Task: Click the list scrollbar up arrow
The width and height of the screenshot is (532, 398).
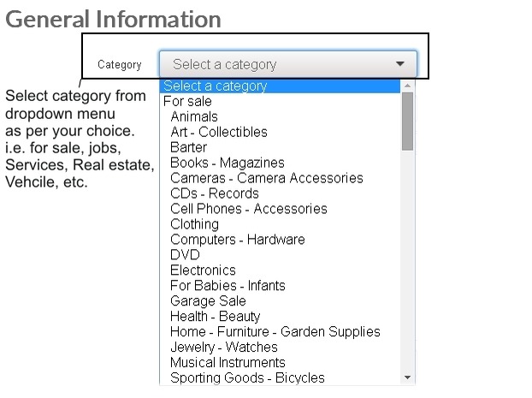Action: [408, 86]
